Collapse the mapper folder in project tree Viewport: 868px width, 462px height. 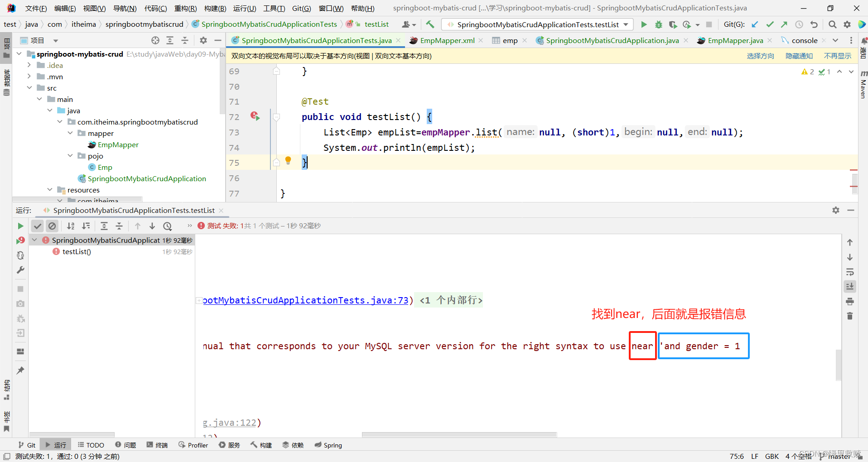(70, 133)
